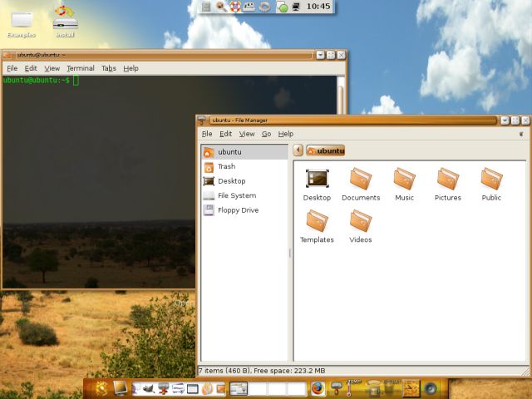Click the terminal window menu icon in title bar
Screen dimensions: 532x399
7,55
